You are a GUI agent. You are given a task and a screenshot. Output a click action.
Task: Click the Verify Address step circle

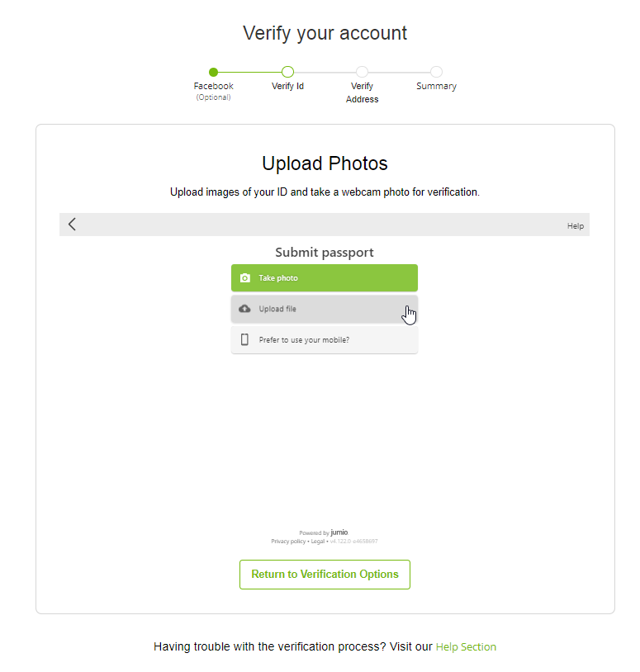coord(362,72)
